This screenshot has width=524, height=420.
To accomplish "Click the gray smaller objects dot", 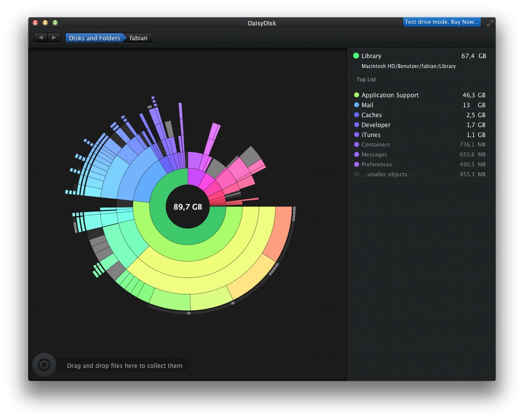I will click(x=356, y=174).
